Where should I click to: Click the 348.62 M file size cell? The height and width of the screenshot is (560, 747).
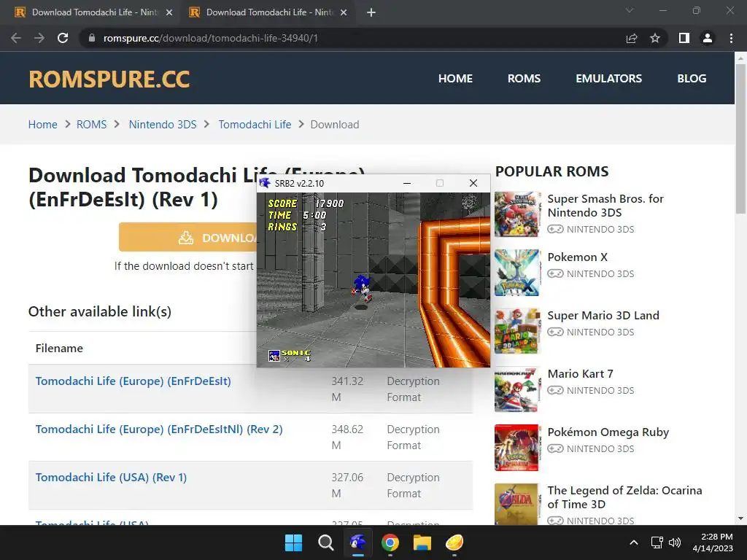click(347, 437)
